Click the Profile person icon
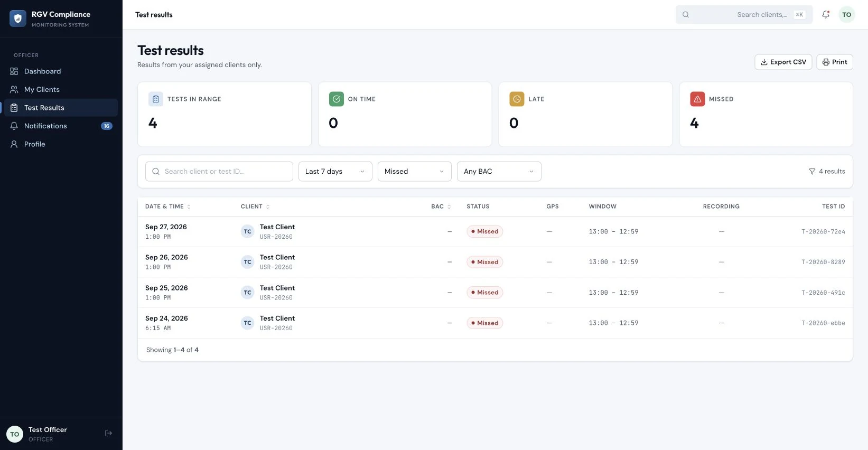Screen dimensions: 868x450 (x=14, y=144)
